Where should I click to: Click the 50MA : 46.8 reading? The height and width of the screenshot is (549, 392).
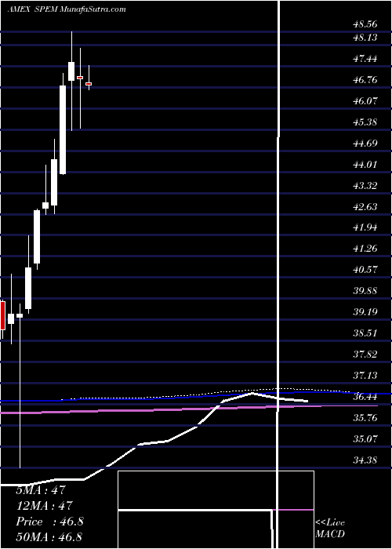click(49, 536)
